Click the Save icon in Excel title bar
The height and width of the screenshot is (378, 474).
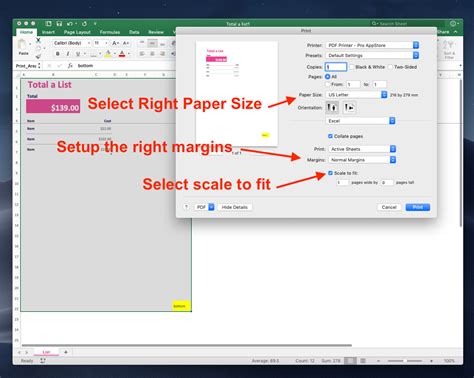59,23
